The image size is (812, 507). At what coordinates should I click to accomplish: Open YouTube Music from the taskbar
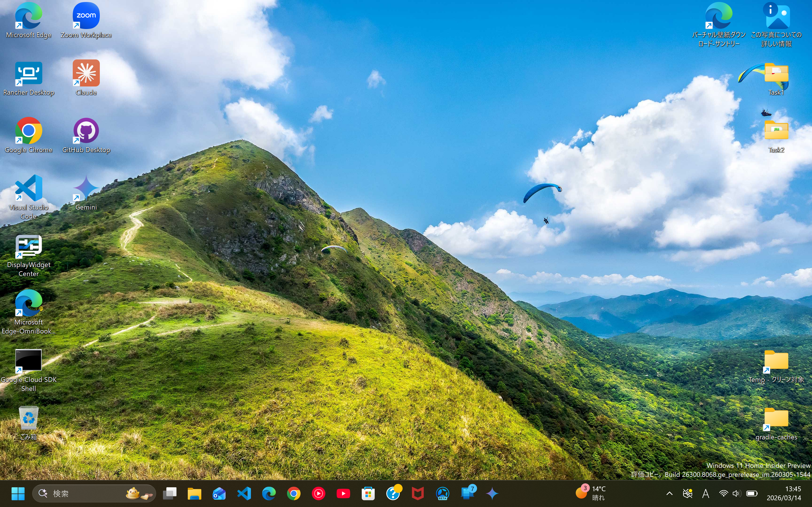(x=318, y=493)
